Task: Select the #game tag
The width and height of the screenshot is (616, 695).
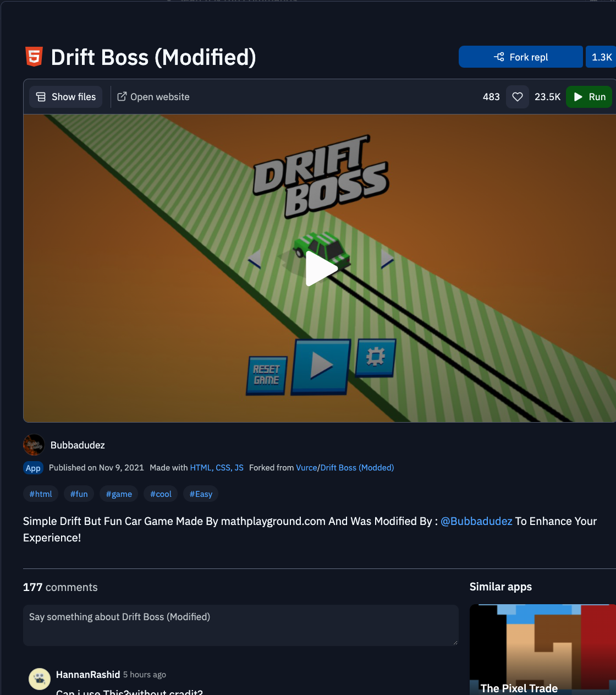Action: (119, 494)
